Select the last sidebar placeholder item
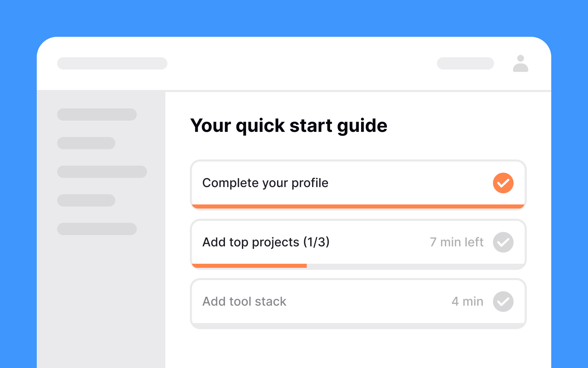 97,229
